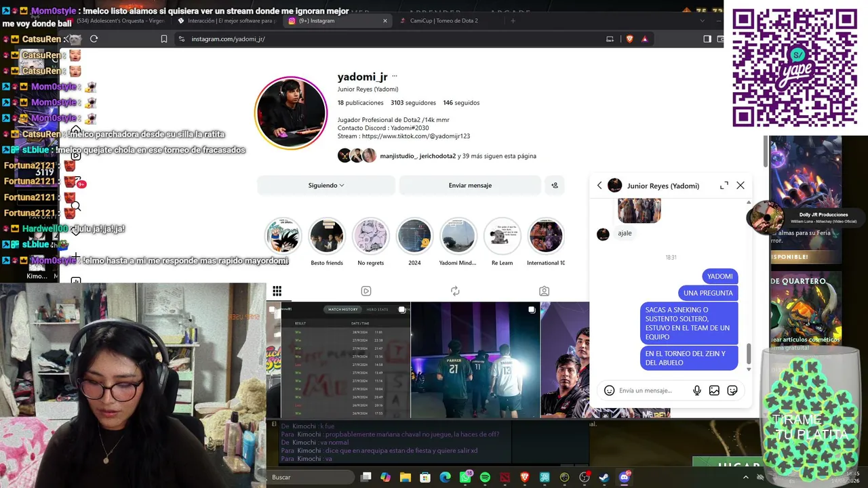The width and height of the screenshot is (868, 488).
Task: Click the Windows taskbar search box
Action: (309, 477)
